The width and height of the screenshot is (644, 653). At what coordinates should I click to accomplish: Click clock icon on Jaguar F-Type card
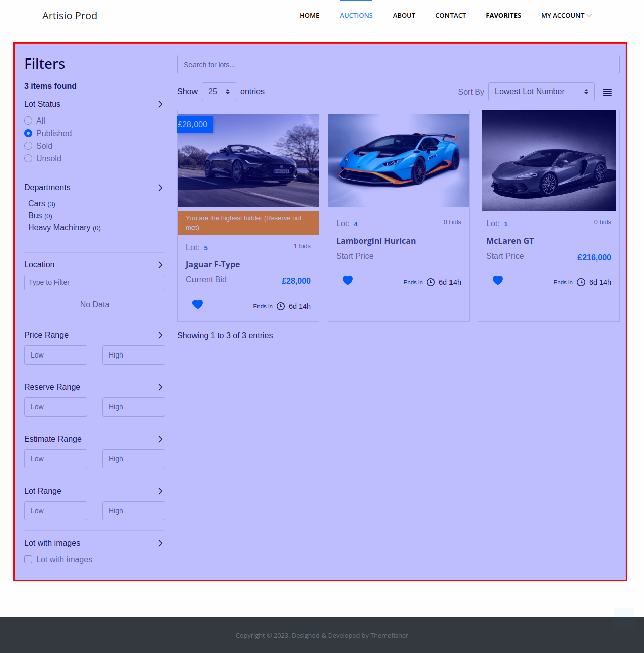tap(281, 306)
